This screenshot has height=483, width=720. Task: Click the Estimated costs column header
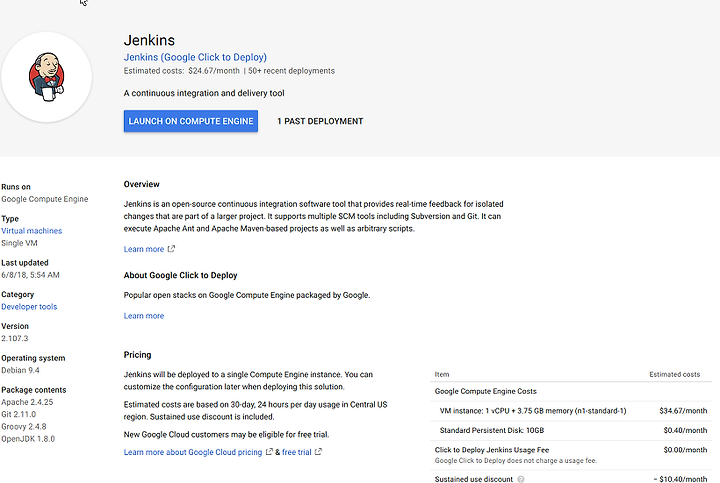pos(675,374)
